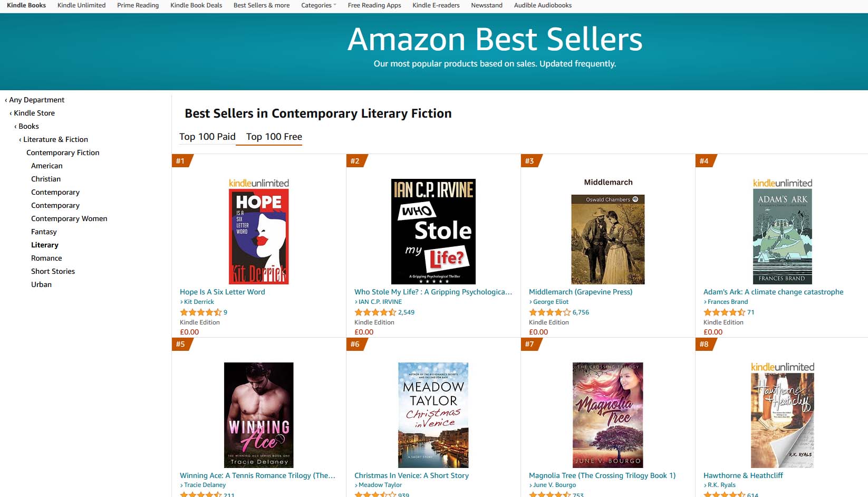The height and width of the screenshot is (497, 868).
Task: Open the 6,756 reviews count link
Action: pyautogui.click(x=581, y=312)
